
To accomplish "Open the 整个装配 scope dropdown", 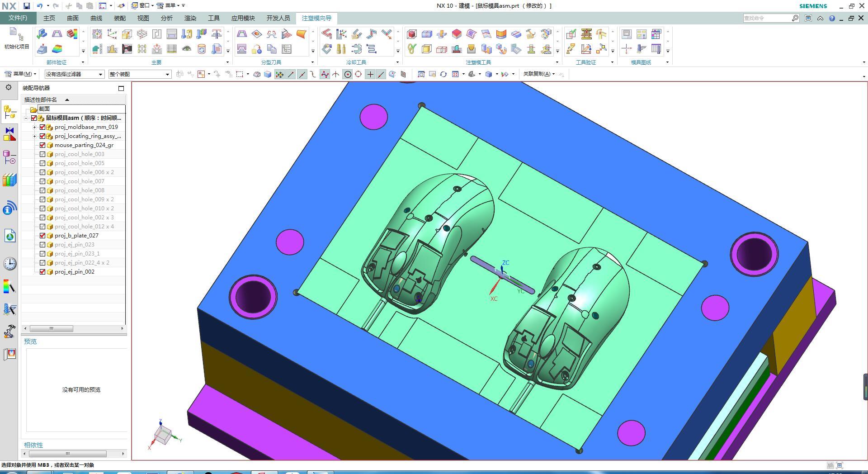I will pyautogui.click(x=140, y=74).
